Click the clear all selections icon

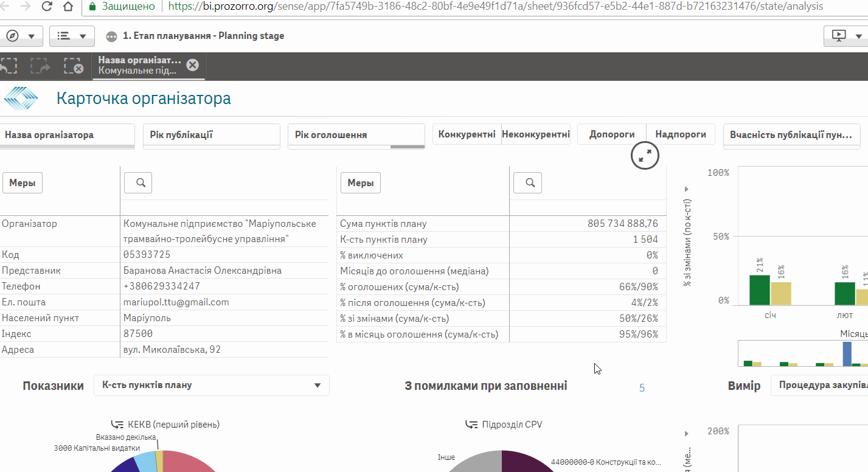click(73, 66)
